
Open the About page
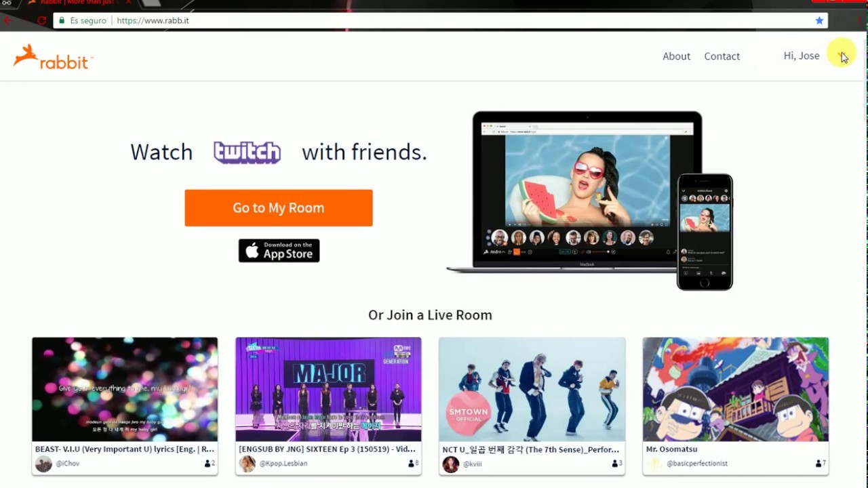pyautogui.click(x=676, y=56)
